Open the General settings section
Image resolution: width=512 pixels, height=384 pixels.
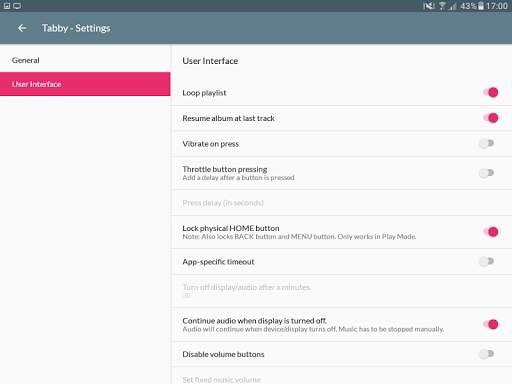pyautogui.click(x=85, y=60)
